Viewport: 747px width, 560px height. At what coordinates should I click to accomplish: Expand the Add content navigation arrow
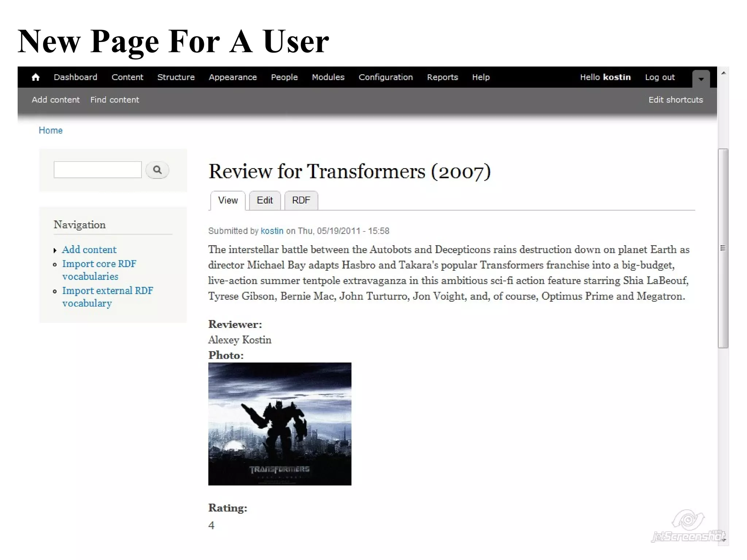[55, 250]
